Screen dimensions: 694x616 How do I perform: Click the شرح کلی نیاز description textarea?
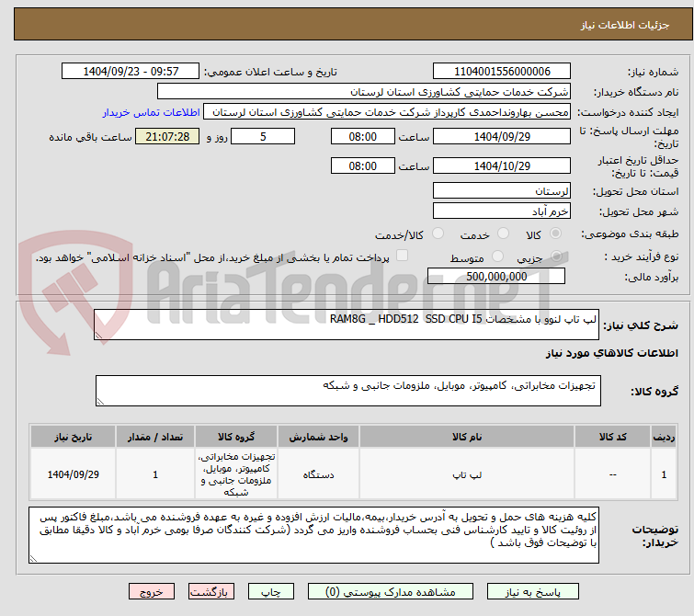347,325
